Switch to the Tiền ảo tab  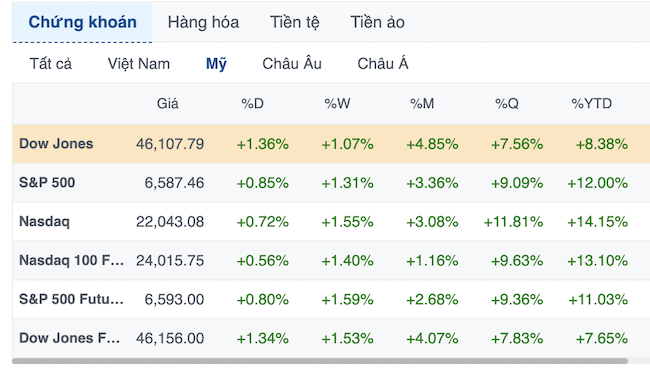(x=377, y=22)
